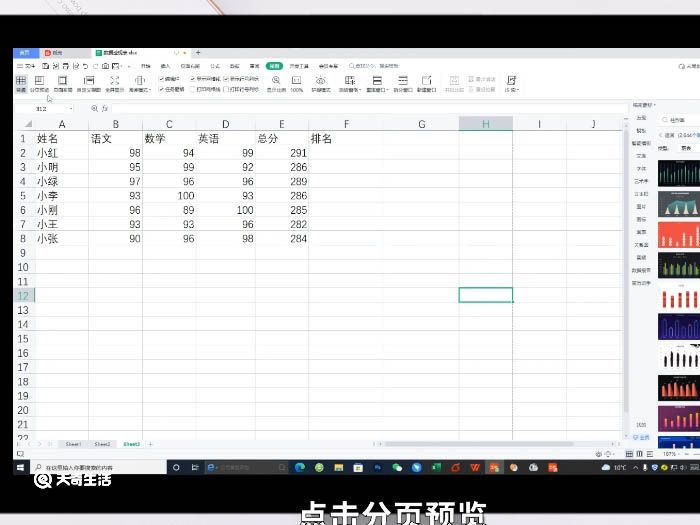Screen dimensions: 700x525
Task: Open the File (文件) menu dropdown
Action: (x=26, y=66)
